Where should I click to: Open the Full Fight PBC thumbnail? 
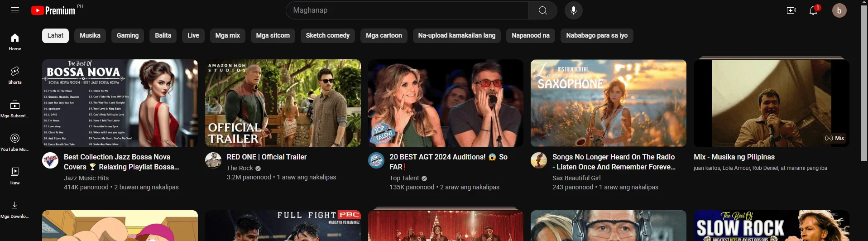(283, 226)
